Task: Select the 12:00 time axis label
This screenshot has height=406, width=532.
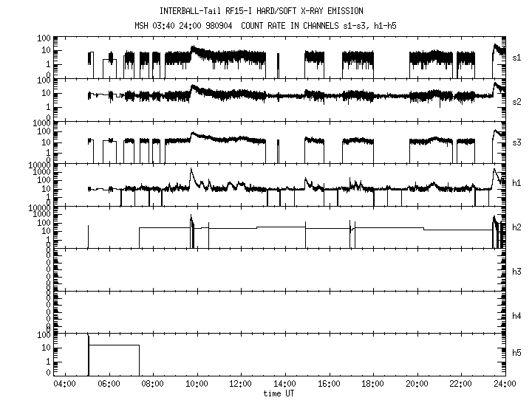Action: (241, 384)
